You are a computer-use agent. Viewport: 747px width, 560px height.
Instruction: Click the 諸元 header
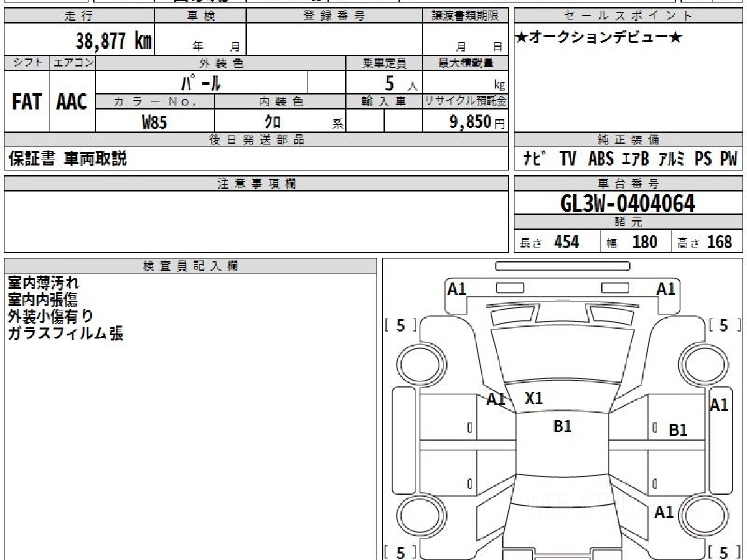click(629, 222)
